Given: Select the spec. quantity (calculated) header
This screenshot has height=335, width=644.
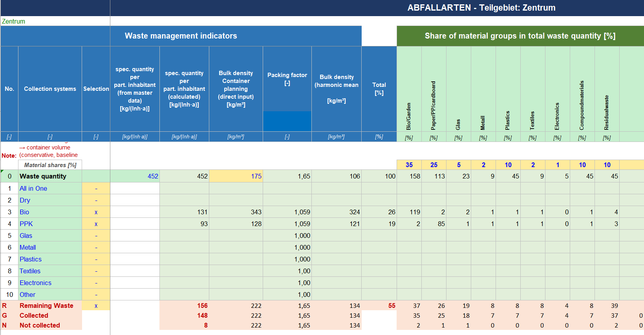Looking at the screenshot, I should coord(184,89).
